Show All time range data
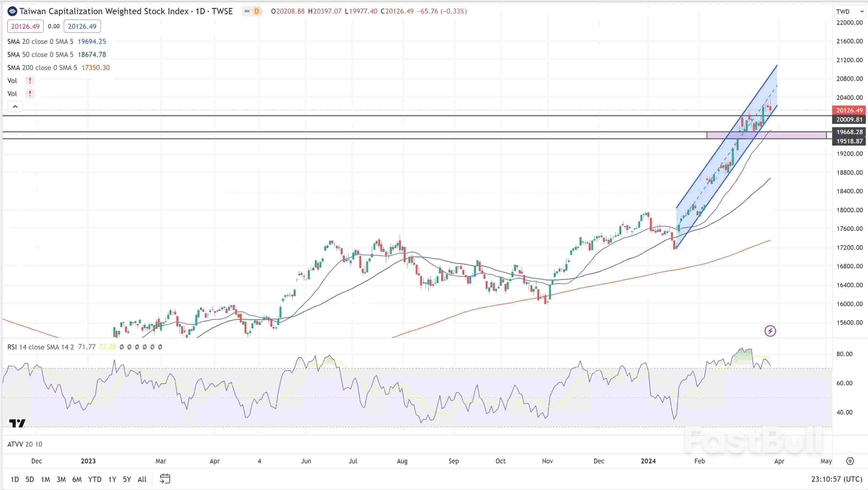868x490 pixels. [x=142, y=479]
